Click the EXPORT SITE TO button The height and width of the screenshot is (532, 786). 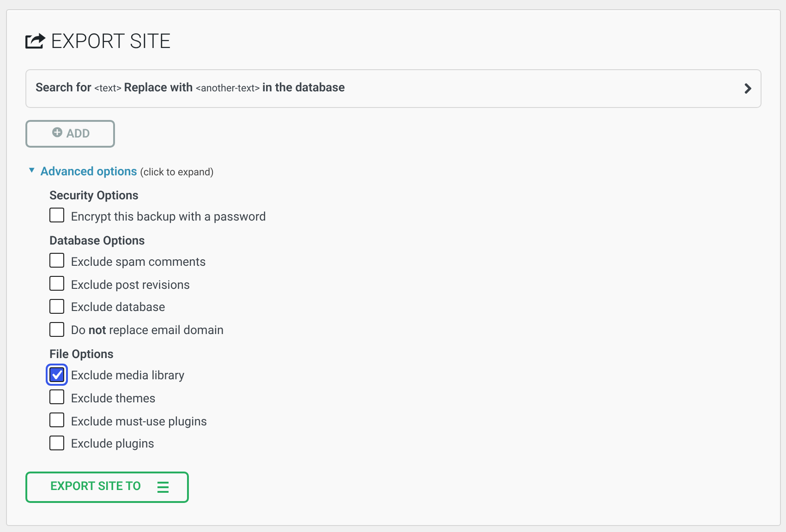tap(107, 487)
